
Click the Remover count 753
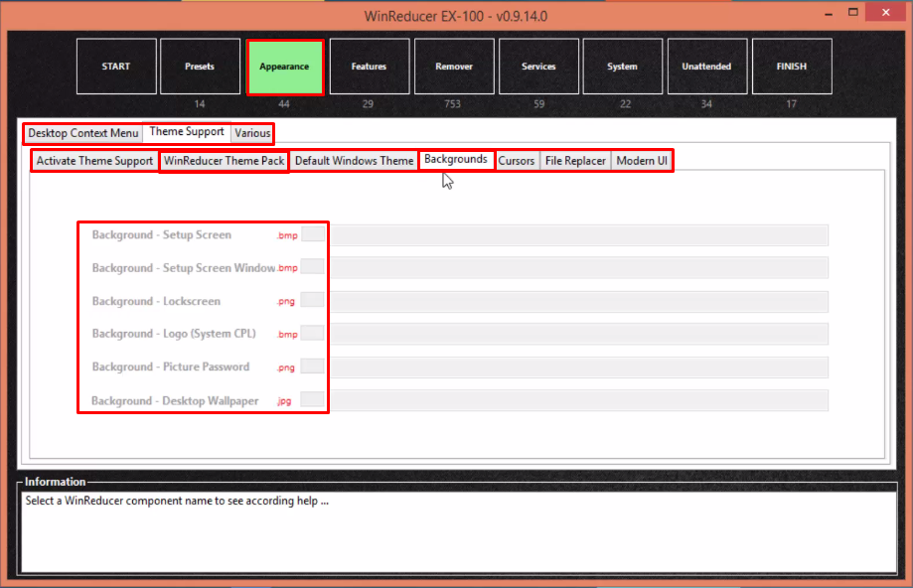point(452,104)
